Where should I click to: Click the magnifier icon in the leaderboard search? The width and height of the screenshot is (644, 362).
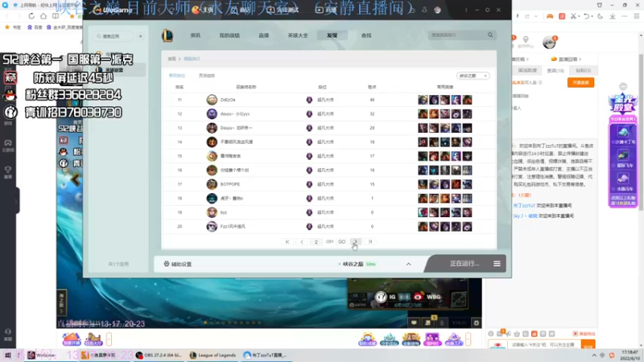click(x=490, y=35)
